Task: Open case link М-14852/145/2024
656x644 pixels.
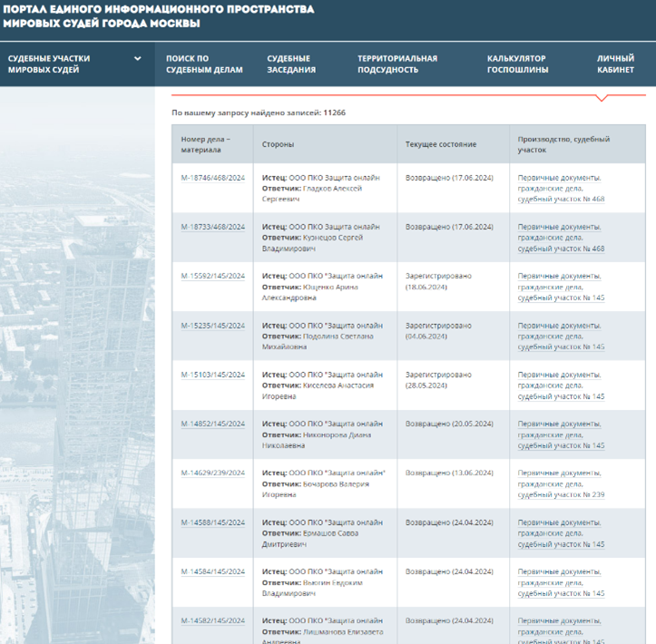Action: (x=213, y=424)
